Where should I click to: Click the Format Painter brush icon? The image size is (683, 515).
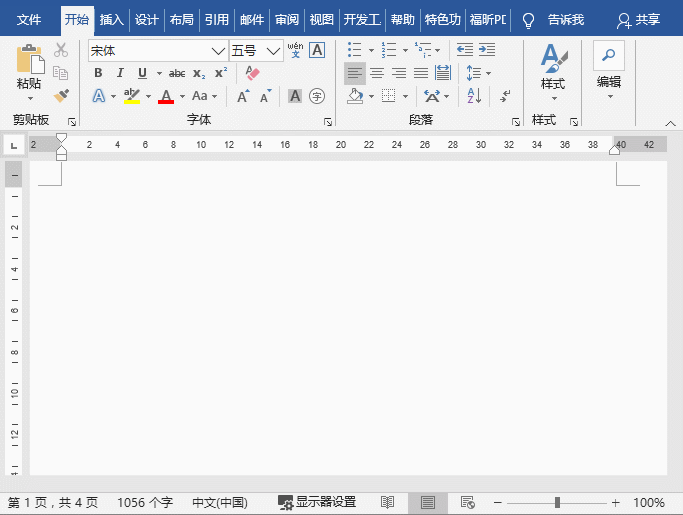pos(61,96)
